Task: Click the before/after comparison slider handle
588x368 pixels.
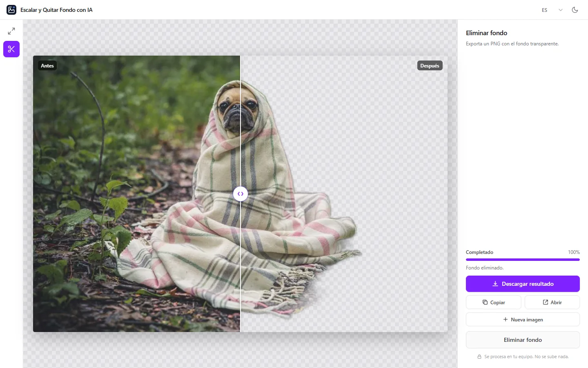Action: pos(241,194)
